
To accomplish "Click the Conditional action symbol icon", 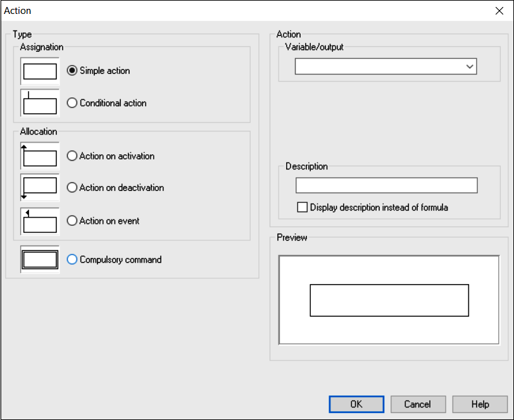I will tap(40, 103).
